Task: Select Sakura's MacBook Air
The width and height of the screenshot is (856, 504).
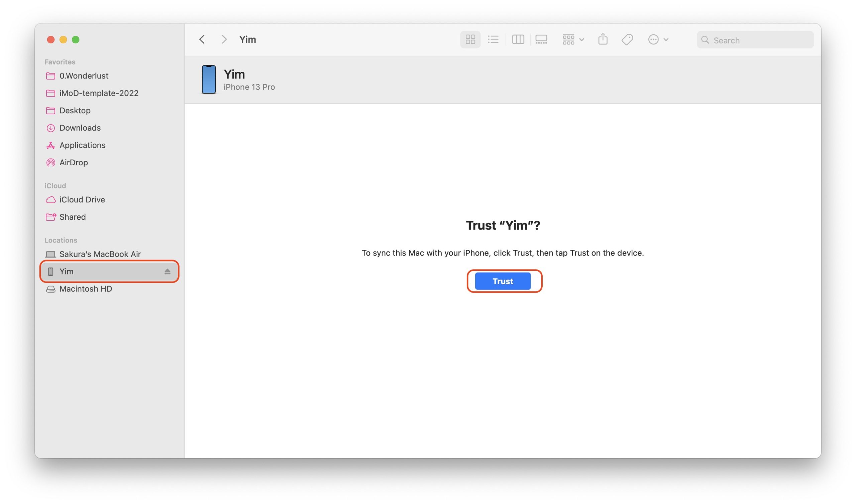Action: (x=100, y=254)
